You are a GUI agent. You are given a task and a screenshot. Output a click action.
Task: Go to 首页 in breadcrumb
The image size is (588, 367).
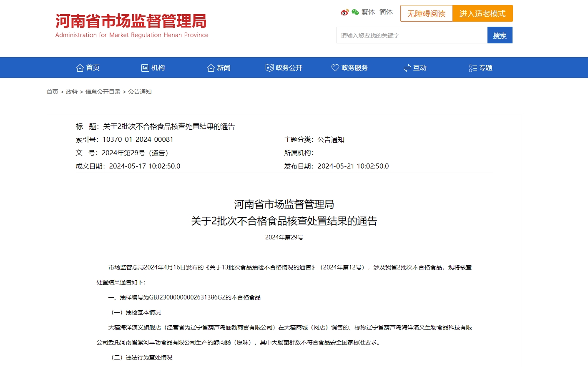[52, 92]
